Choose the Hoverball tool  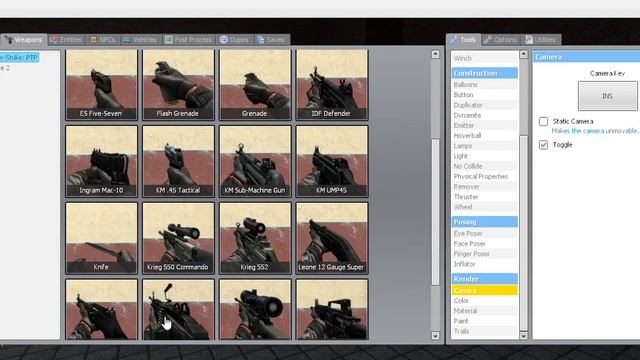pos(484,136)
